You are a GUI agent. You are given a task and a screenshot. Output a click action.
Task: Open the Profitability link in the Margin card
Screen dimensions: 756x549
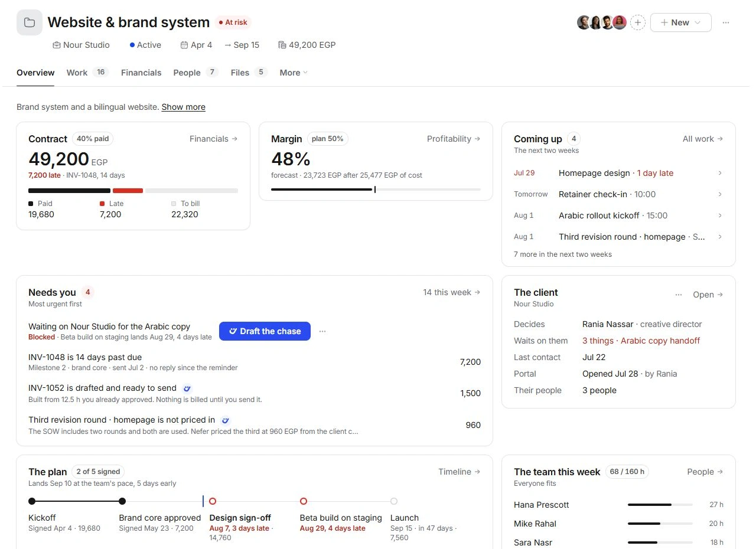pos(454,139)
